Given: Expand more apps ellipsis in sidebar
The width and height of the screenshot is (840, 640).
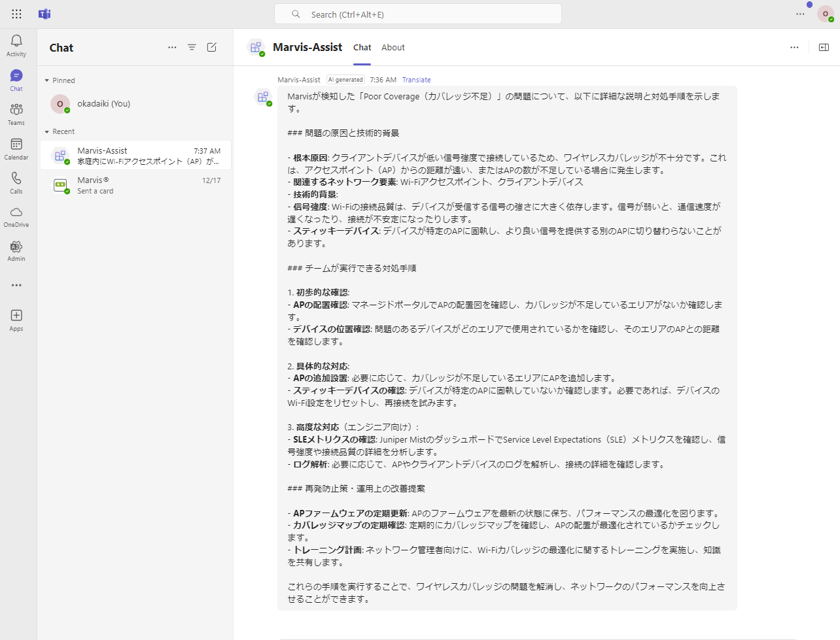Looking at the screenshot, I should (x=16, y=285).
